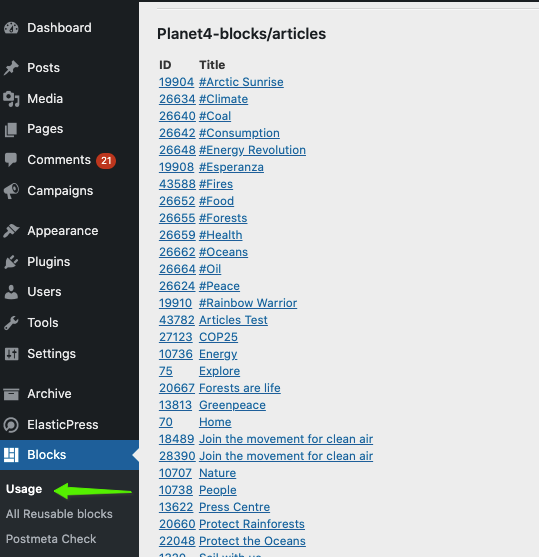
Task: Click the Media library icon
Action: click(x=11, y=99)
